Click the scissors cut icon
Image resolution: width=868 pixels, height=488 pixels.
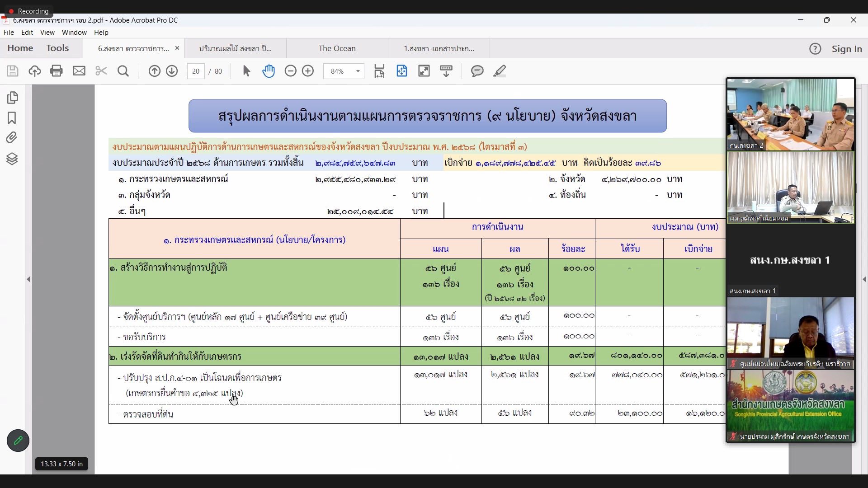click(101, 71)
